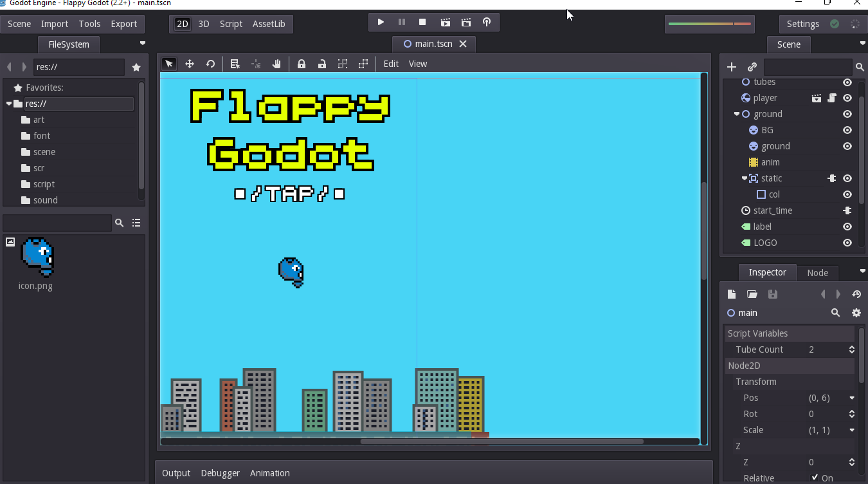The height and width of the screenshot is (484, 868).
Task: Open the Export menu
Action: point(124,24)
